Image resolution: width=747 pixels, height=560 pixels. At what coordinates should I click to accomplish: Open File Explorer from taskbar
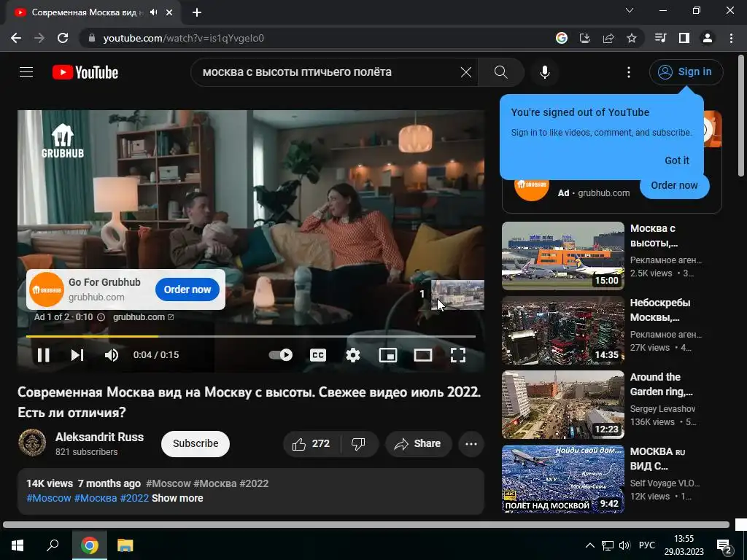[x=125, y=545]
